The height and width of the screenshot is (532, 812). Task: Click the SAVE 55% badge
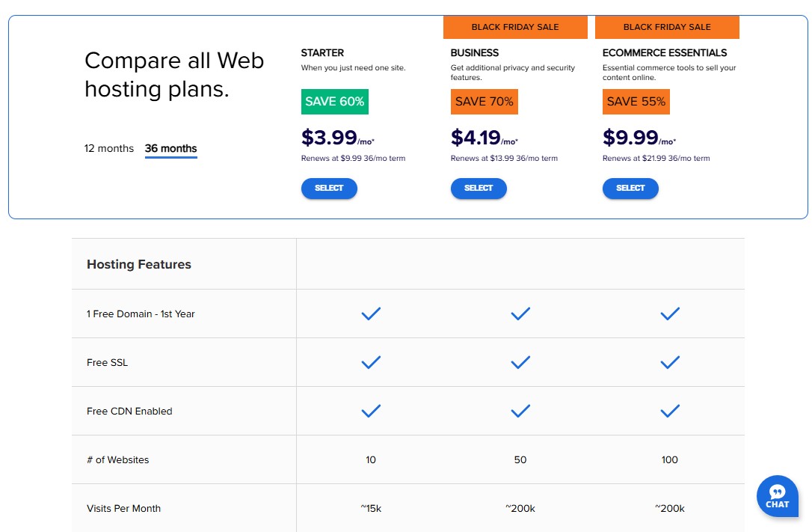click(x=636, y=101)
